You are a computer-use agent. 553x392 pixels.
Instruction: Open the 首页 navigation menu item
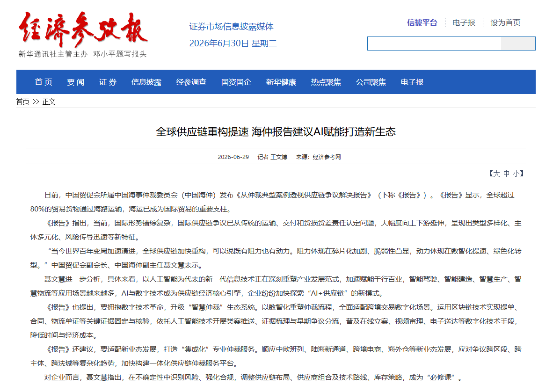coord(44,82)
